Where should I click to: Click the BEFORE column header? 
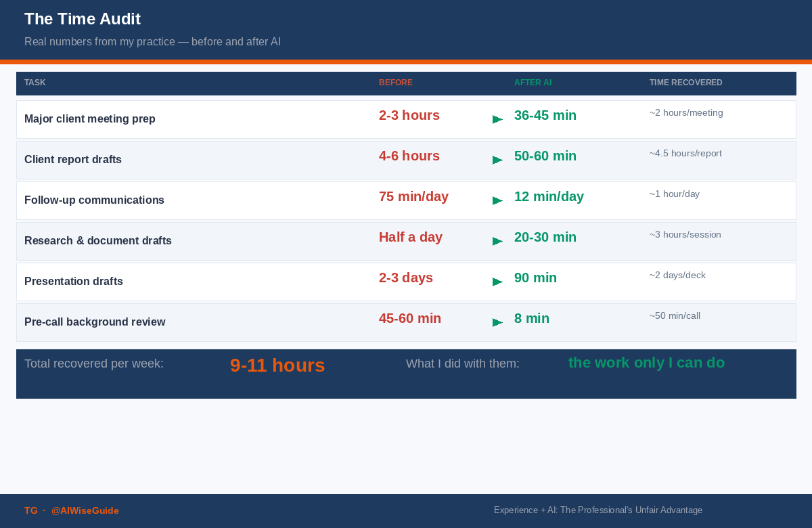pyautogui.click(x=396, y=83)
